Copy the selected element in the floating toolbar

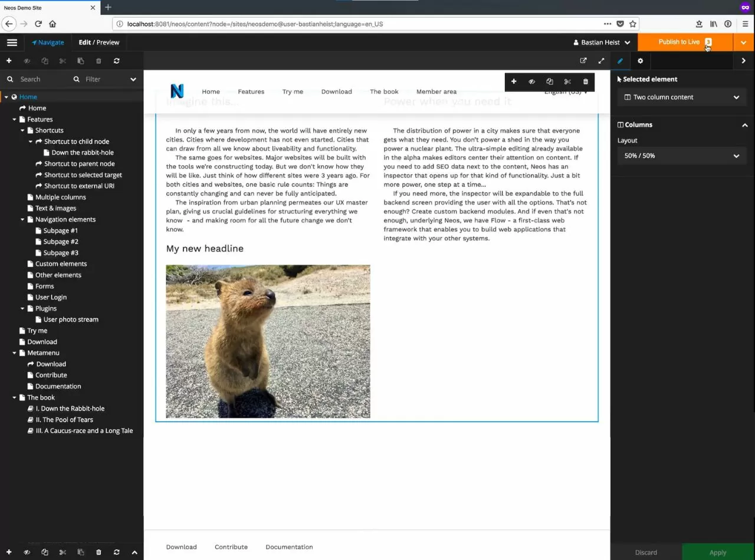[x=549, y=81]
